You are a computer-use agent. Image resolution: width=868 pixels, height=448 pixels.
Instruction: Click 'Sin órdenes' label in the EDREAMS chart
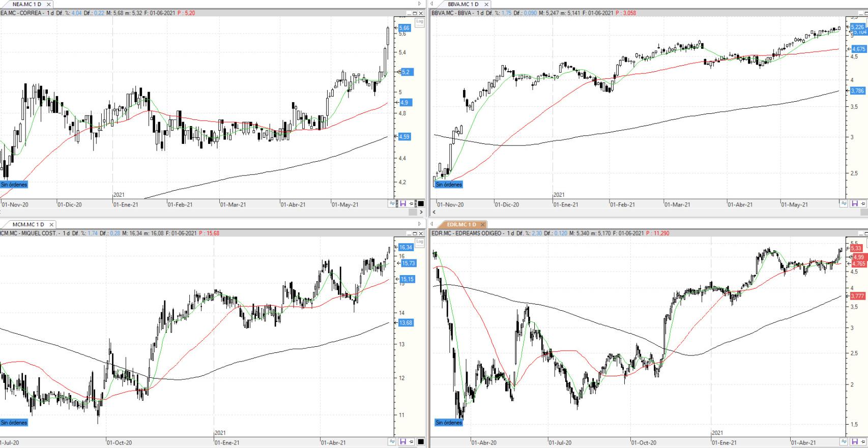(x=449, y=423)
